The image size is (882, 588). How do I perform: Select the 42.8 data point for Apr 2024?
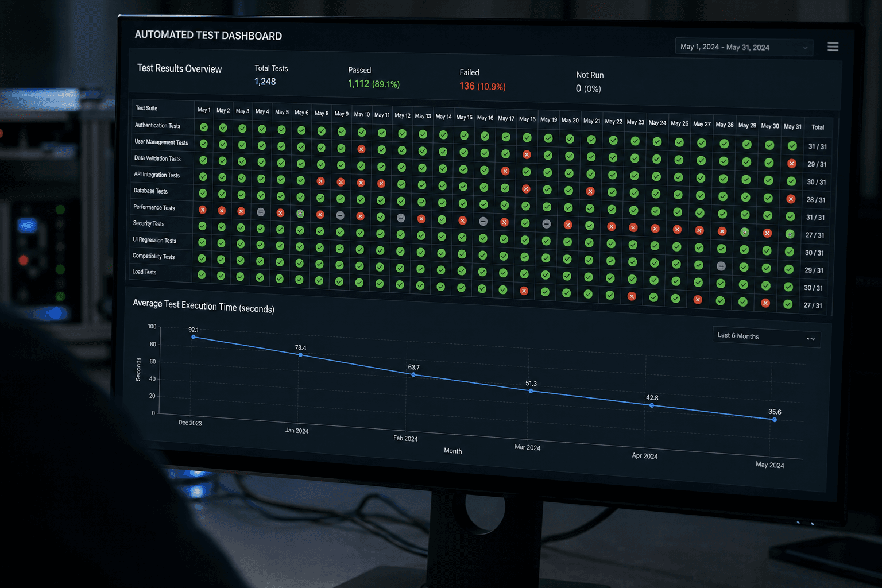click(652, 405)
